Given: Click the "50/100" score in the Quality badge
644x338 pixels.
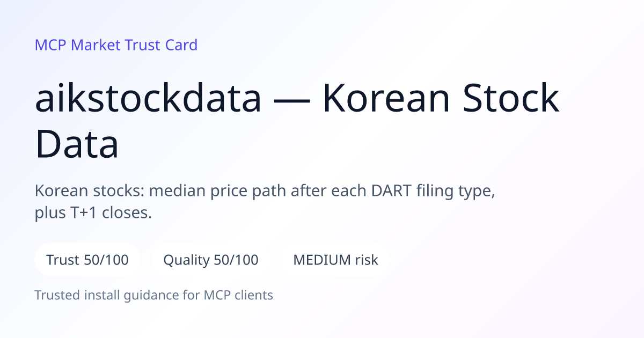Looking at the screenshot, I should (236, 260).
